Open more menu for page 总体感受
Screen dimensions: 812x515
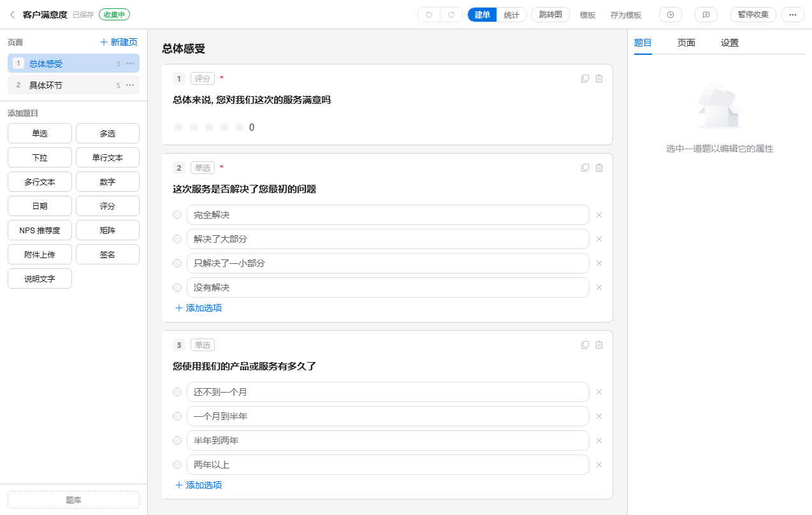130,64
